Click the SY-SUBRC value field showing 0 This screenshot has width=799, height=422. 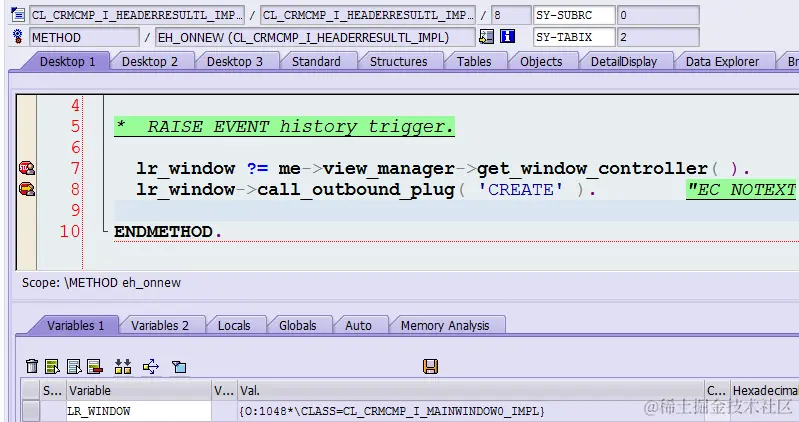[658, 15]
